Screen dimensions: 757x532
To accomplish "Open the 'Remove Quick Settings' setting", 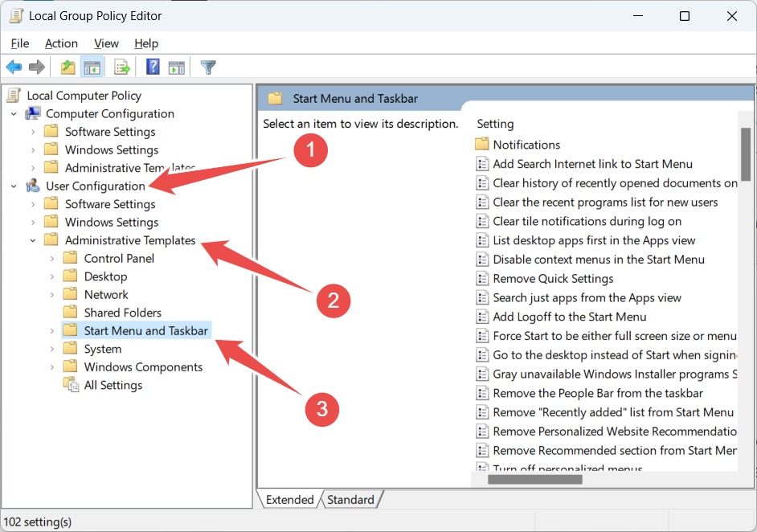I will [x=553, y=278].
